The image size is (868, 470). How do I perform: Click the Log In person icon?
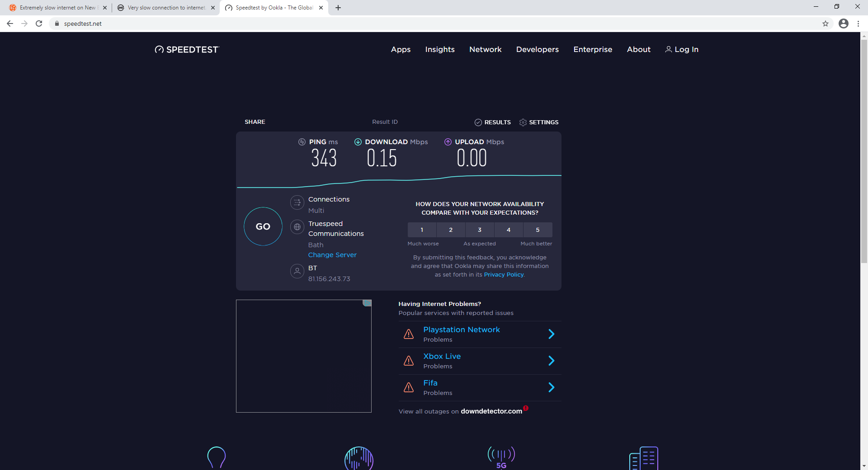[x=669, y=49]
